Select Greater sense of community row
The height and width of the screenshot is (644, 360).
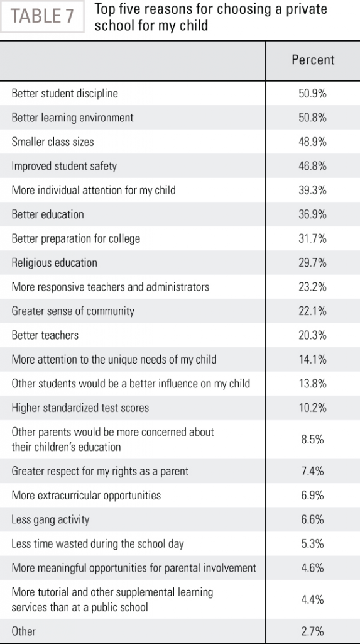[180, 311]
